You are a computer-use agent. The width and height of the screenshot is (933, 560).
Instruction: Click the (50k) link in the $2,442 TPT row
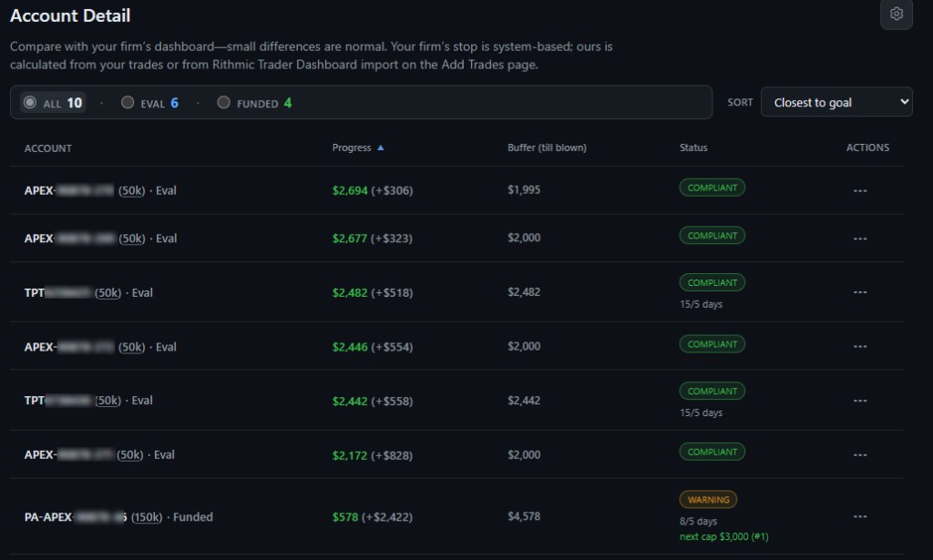tap(108, 401)
